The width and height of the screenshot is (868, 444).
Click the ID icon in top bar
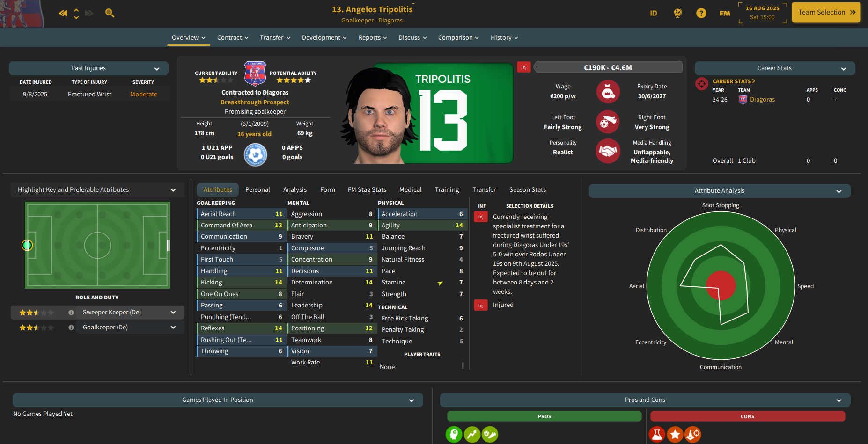654,13
